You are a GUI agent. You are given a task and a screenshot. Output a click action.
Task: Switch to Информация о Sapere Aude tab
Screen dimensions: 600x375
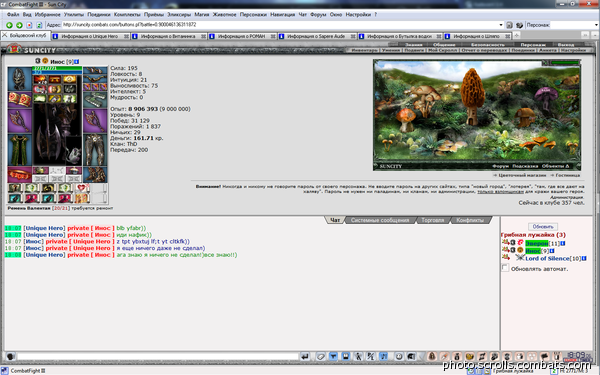[x=317, y=36]
